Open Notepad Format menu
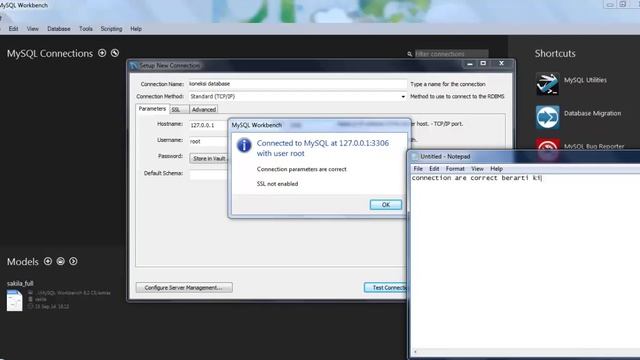 455,169
